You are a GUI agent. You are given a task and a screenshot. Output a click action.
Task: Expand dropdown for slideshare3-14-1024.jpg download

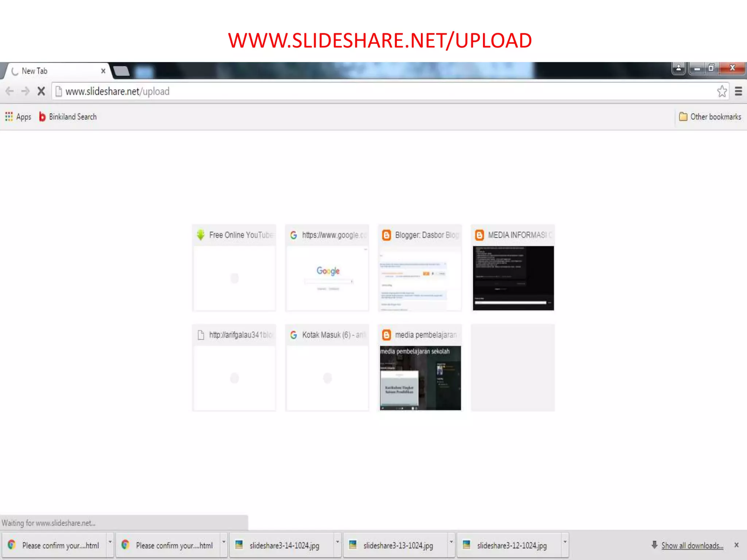(337, 542)
